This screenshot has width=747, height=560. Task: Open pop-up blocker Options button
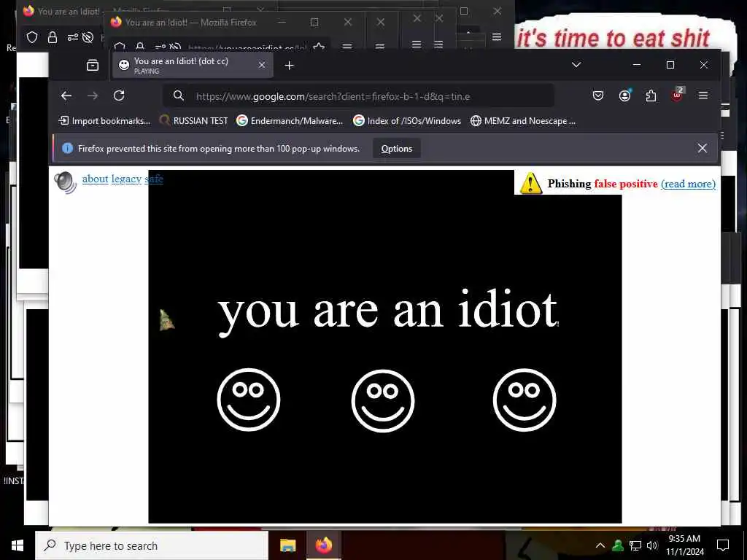pos(396,149)
